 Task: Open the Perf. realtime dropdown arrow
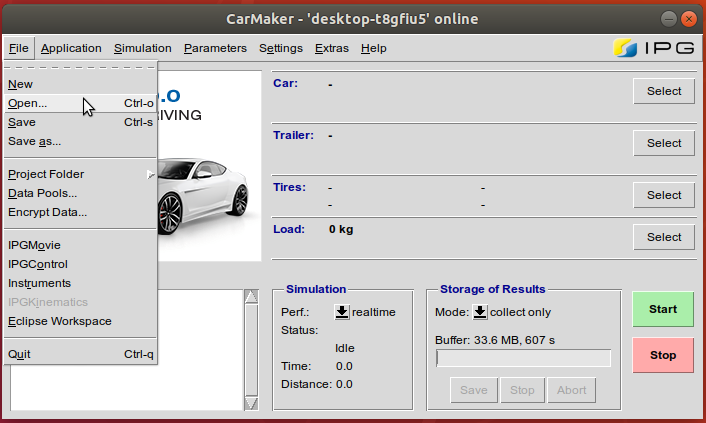(342, 312)
